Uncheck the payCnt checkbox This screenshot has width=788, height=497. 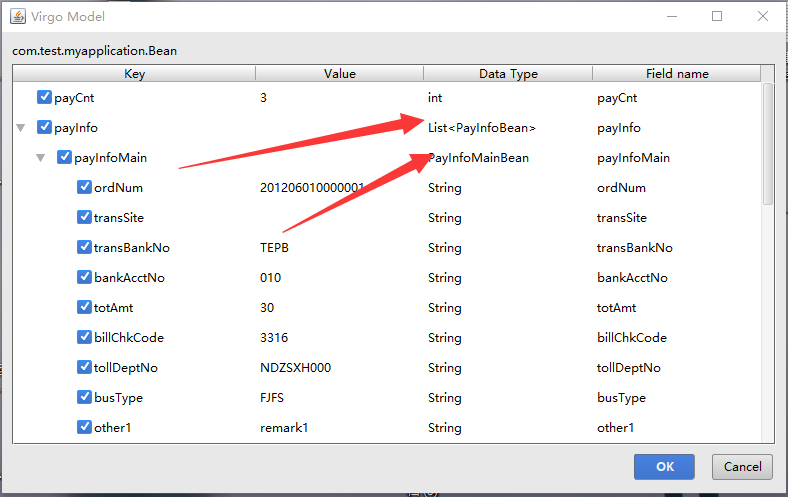point(44,98)
